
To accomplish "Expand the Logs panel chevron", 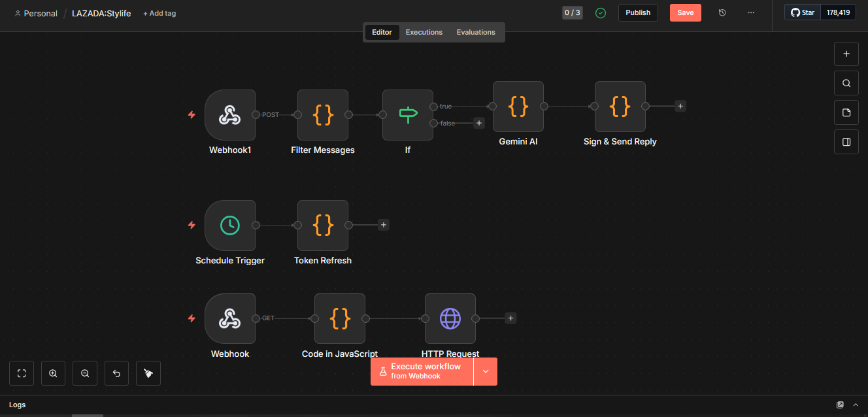I will tap(856, 405).
